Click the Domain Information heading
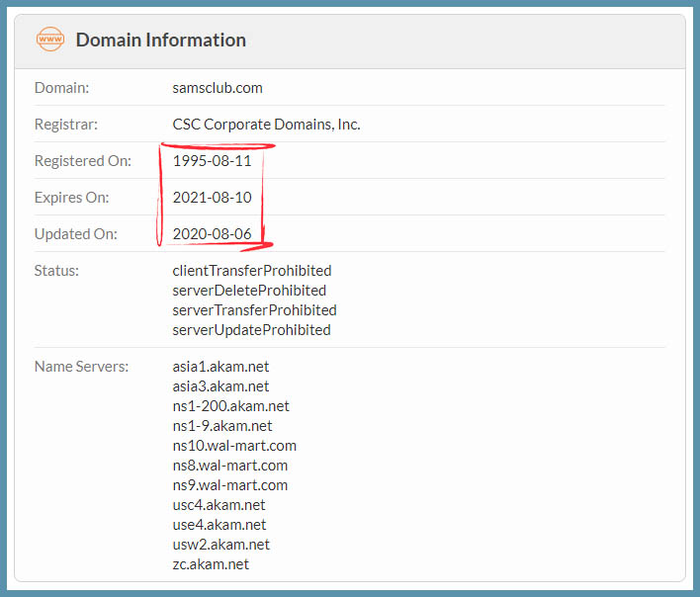Image resolution: width=700 pixels, height=597 pixels. [x=161, y=41]
